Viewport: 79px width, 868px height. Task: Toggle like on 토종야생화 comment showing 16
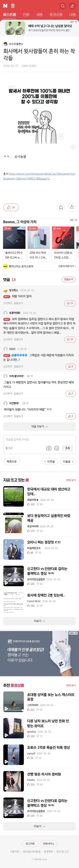tap(70, 339)
